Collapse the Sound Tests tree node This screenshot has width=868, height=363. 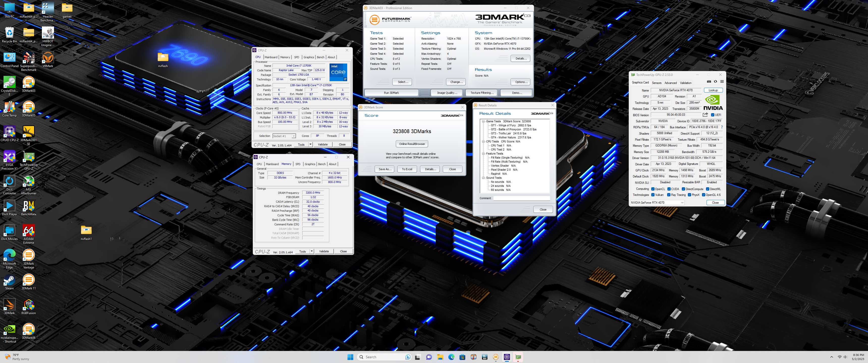pyautogui.click(x=483, y=178)
